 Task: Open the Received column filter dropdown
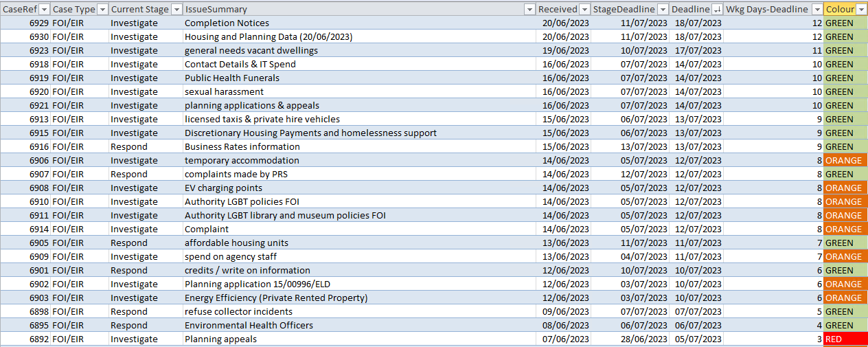click(584, 9)
